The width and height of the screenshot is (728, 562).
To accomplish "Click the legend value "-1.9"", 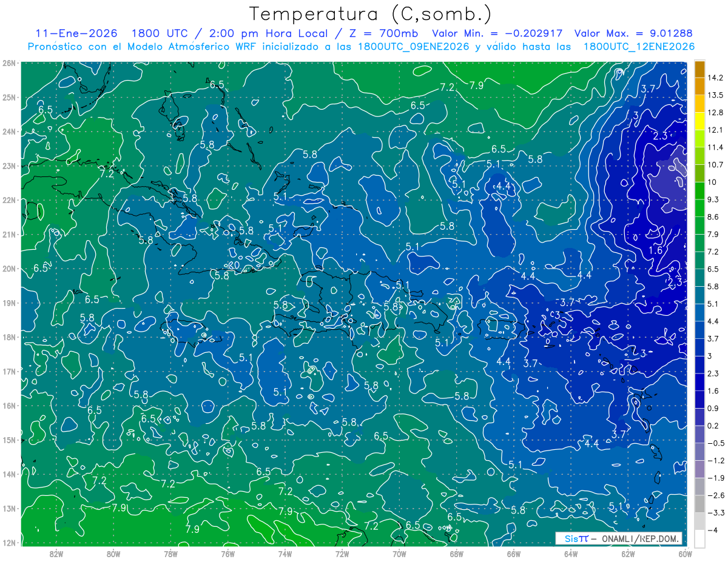I will (715, 478).
